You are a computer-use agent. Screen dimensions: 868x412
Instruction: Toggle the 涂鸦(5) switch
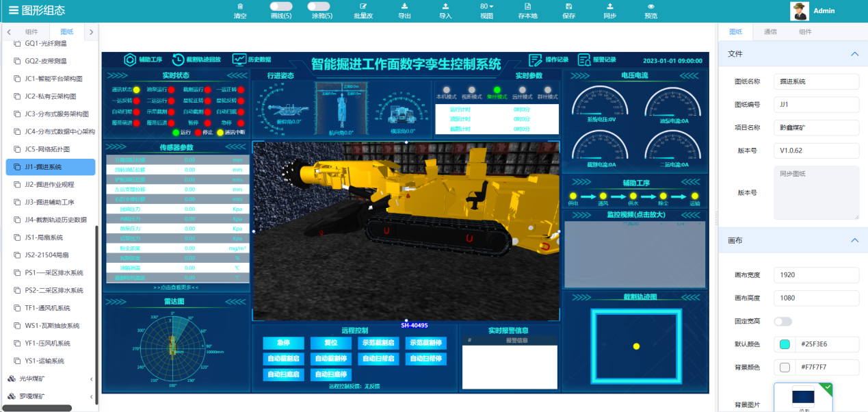(319, 6)
